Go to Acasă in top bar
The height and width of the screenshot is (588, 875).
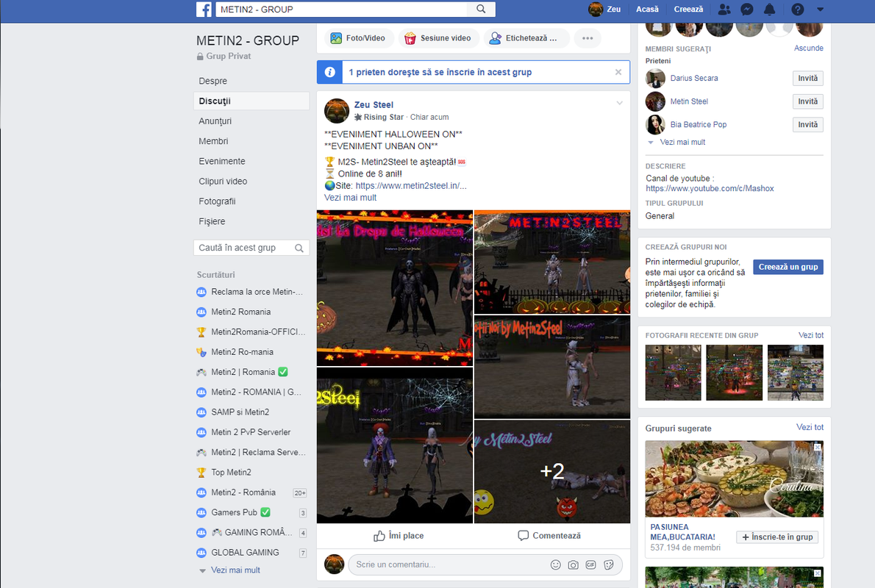click(x=647, y=9)
